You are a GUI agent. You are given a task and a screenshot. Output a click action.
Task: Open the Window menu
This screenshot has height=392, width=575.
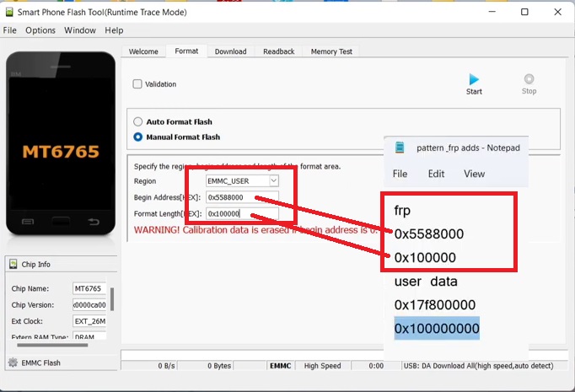pyautogui.click(x=80, y=30)
